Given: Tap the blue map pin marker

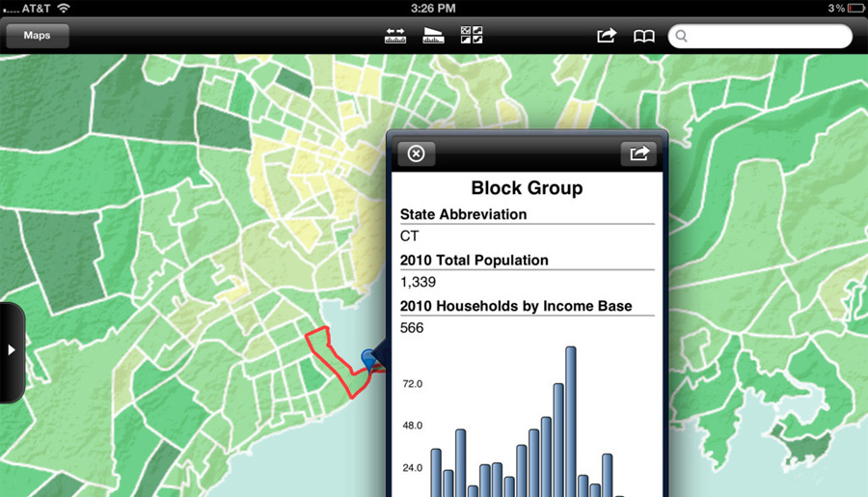Looking at the screenshot, I should [x=368, y=358].
